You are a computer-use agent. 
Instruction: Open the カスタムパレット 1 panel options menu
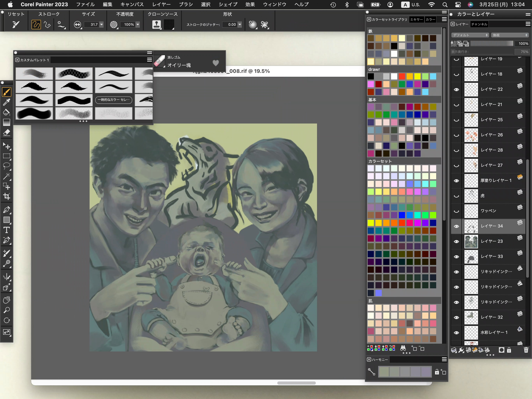(149, 60)
